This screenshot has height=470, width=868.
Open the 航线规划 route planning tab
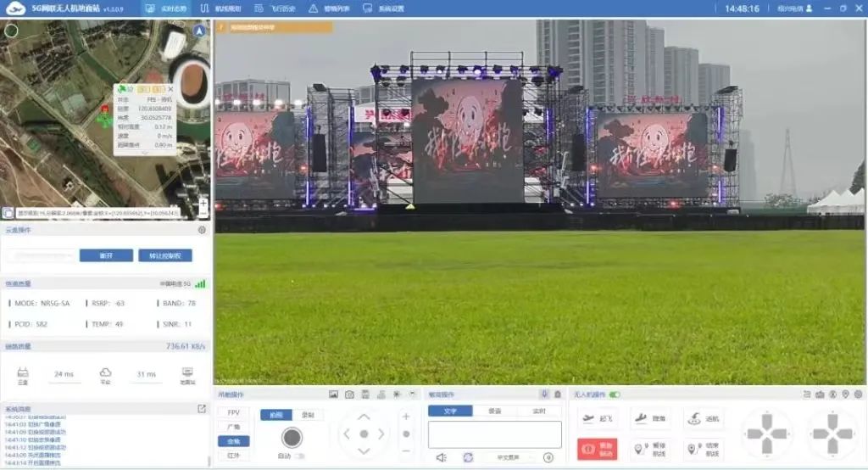(x=222, y=8)
